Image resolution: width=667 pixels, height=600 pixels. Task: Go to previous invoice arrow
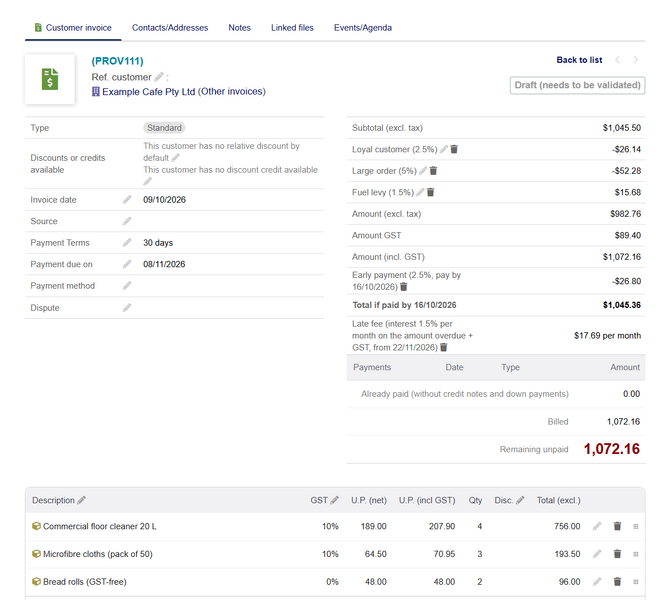point(618,60)
